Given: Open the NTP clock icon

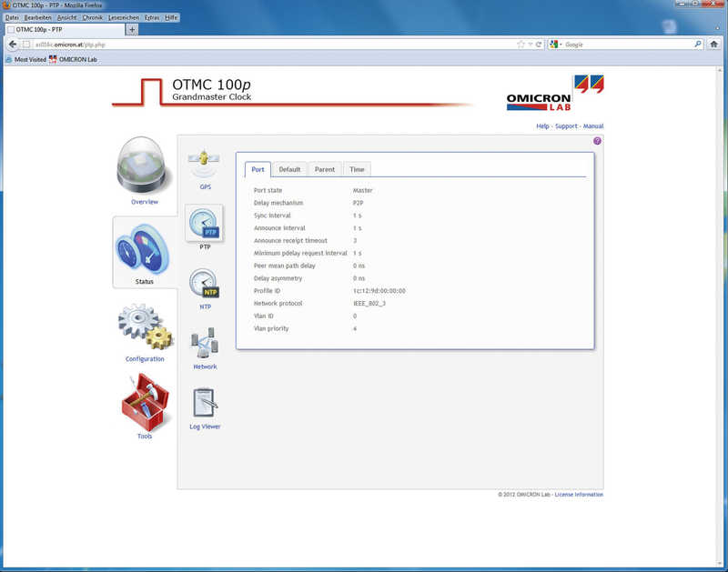Looking at the screenshot, I should tap(204, 283).
